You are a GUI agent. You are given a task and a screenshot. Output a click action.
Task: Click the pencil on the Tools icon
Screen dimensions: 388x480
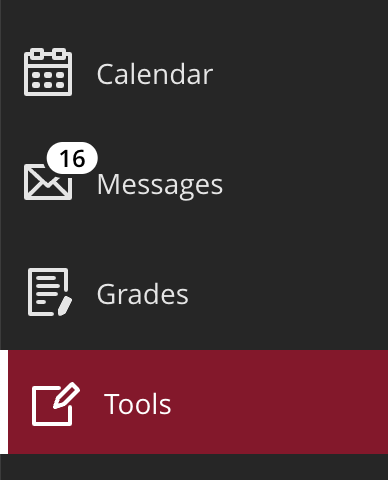coord(67,395)
